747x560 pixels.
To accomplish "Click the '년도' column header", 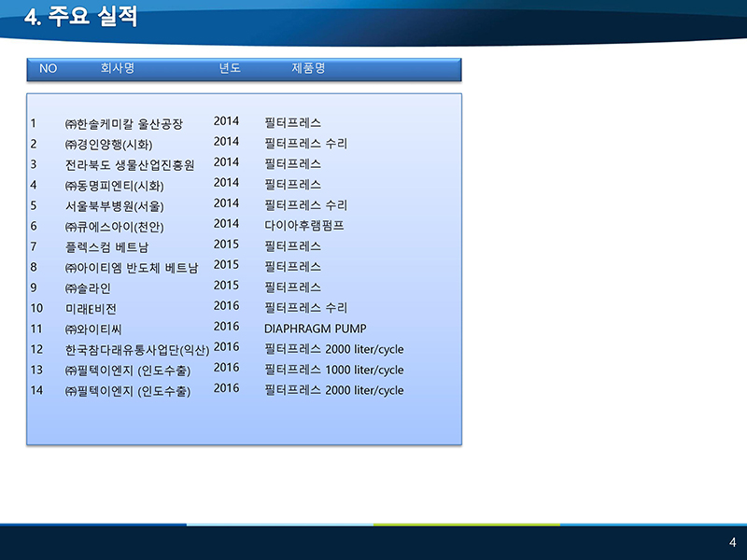I will pyautogui.click(x=230, y=68).
